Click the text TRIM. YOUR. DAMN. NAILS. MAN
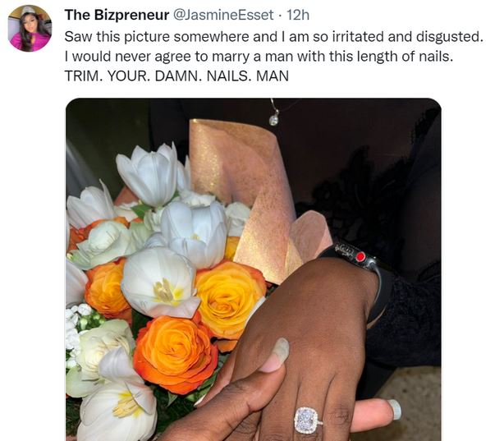The width and height of the screenshot is (504, 441). tap(176, 76)
